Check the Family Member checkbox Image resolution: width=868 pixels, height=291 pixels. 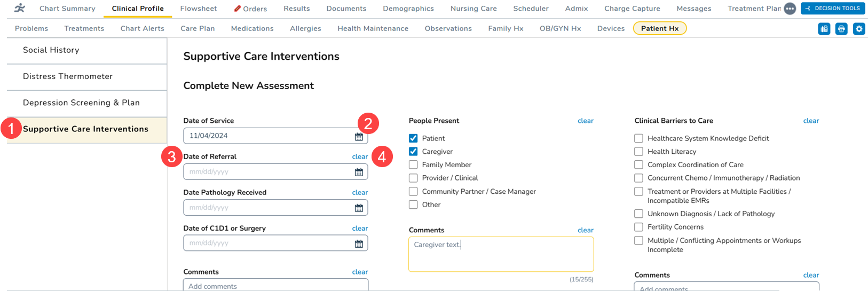click(413, 165)
